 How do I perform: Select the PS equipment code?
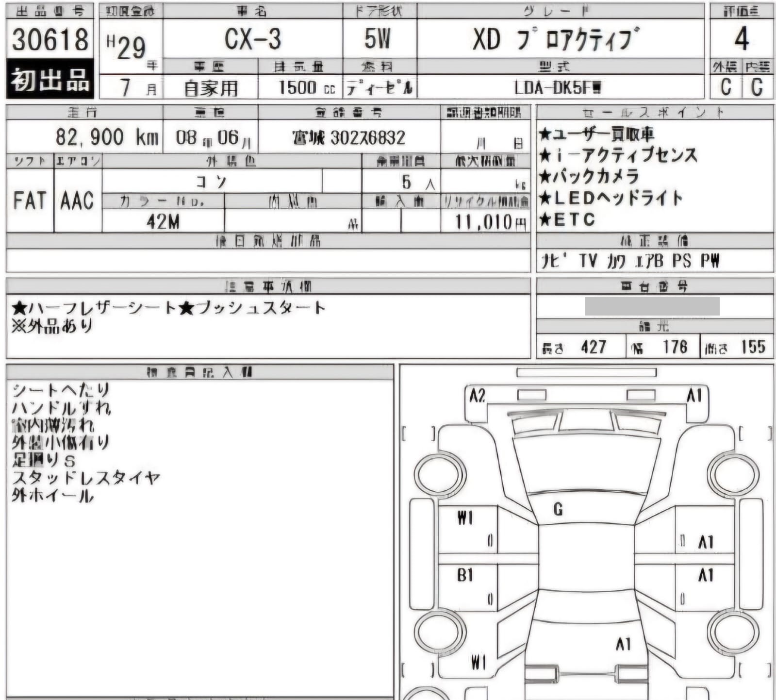pos(682,261)
